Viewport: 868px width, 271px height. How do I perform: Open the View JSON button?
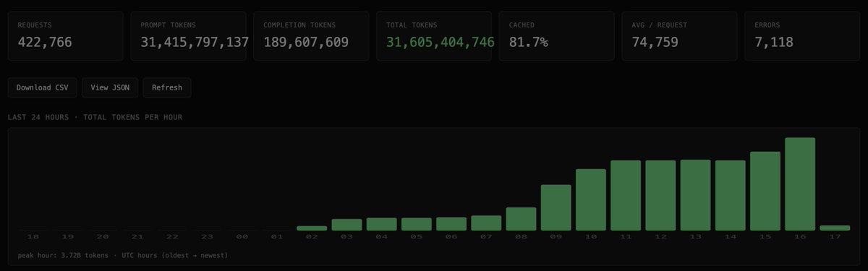point(110,87)
